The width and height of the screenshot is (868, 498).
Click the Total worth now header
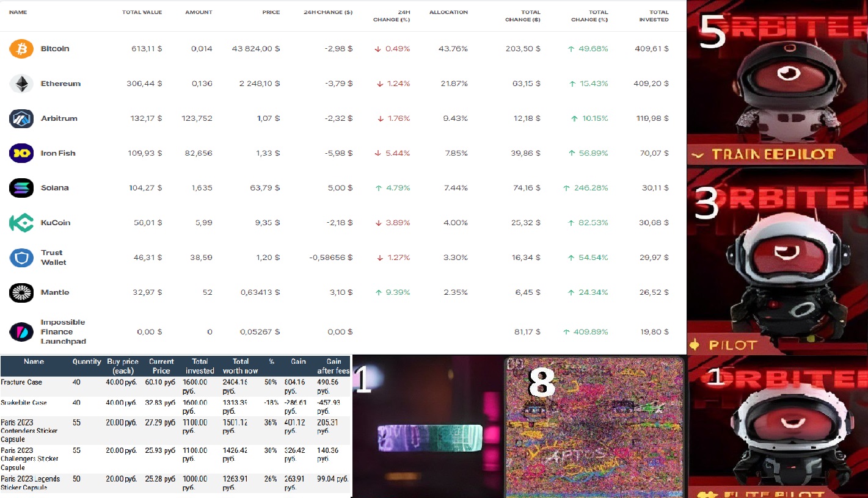(x=241, y=366)
